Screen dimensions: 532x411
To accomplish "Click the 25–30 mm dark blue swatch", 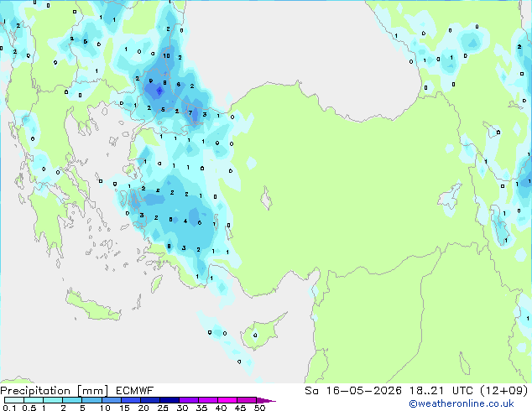I will tap(169, 400).
